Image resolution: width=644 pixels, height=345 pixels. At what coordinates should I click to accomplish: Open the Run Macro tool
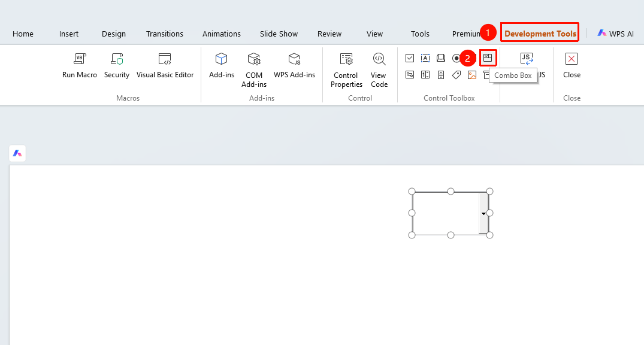pos(80,65)
